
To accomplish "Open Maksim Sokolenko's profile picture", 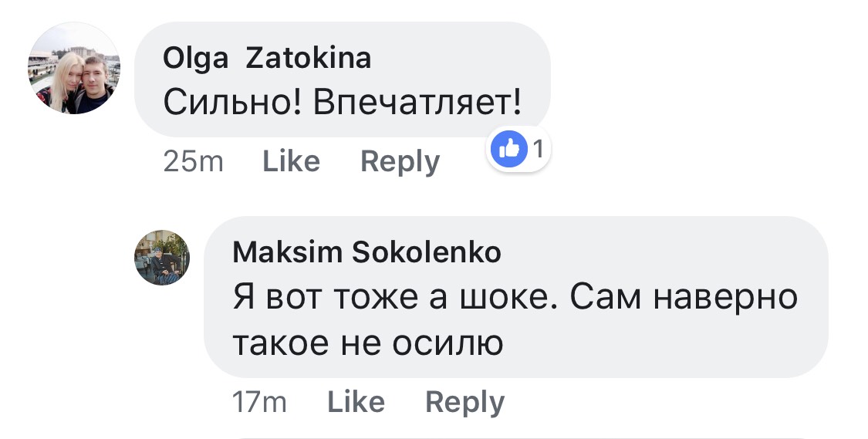I will click(161, 258).
